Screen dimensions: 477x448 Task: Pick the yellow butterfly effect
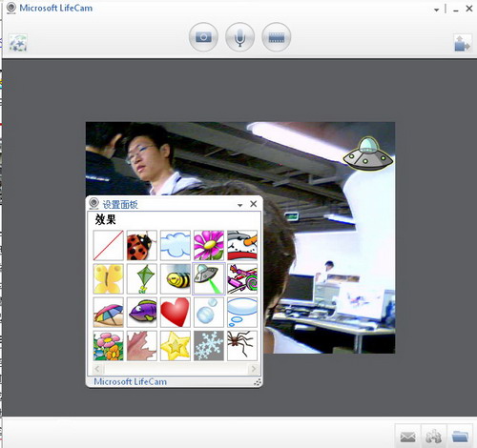[x=109, y=279]
